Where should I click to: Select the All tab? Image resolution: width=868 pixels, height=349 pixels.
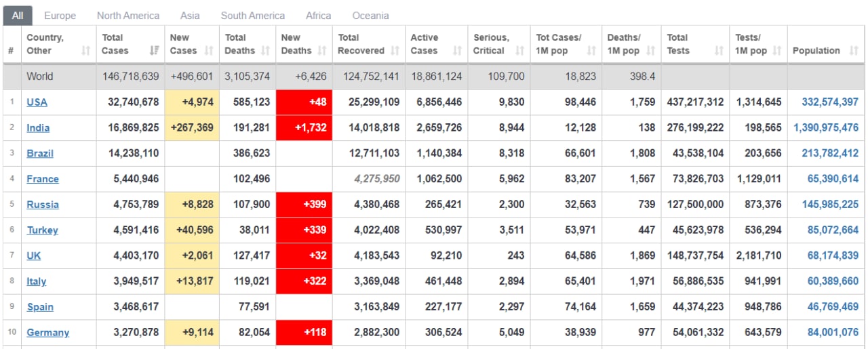[18, 16]
